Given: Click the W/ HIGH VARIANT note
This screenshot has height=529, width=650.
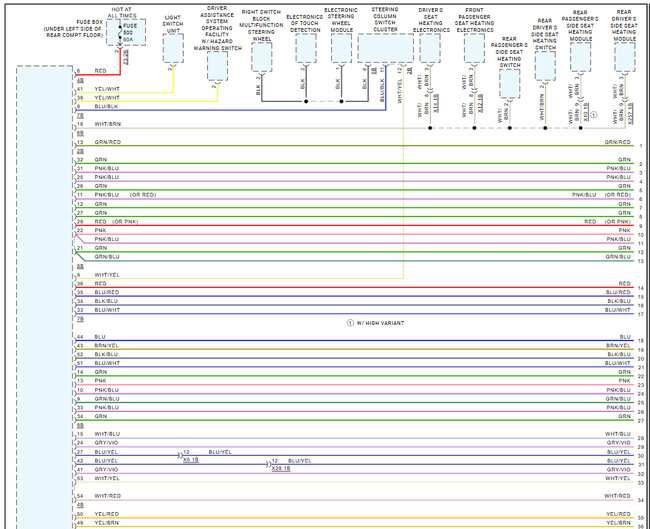Looking at the screenshot, I should coord(380,323).
